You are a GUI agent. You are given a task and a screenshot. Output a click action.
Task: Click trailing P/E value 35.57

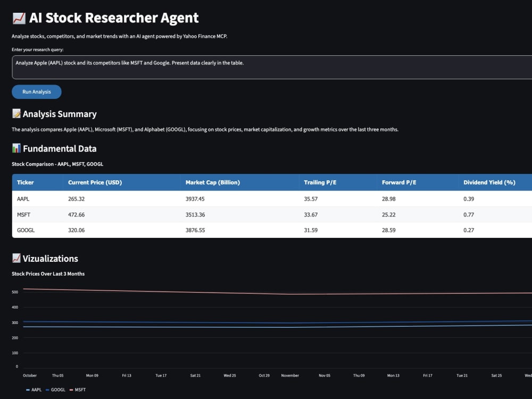(311, 199)
